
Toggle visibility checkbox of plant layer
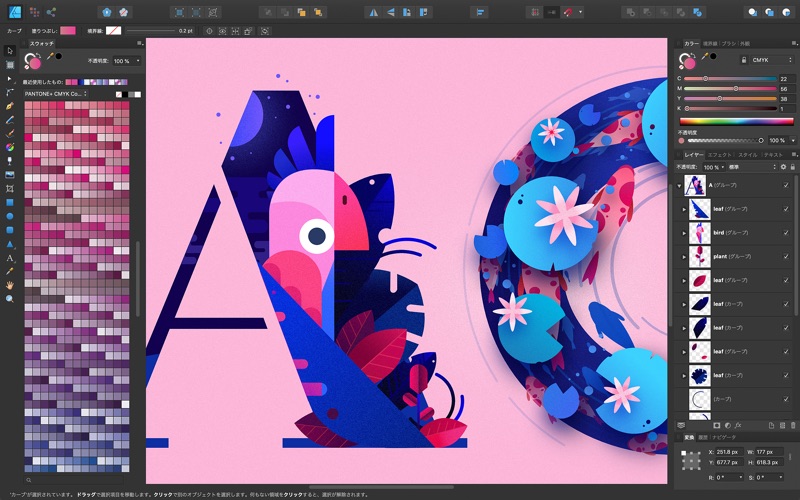(786, 256)
